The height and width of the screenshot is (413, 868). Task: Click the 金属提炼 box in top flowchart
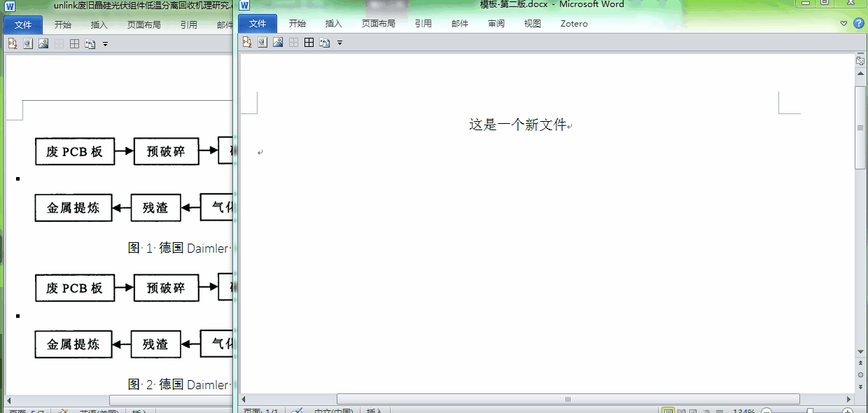[x=73, y=208]
